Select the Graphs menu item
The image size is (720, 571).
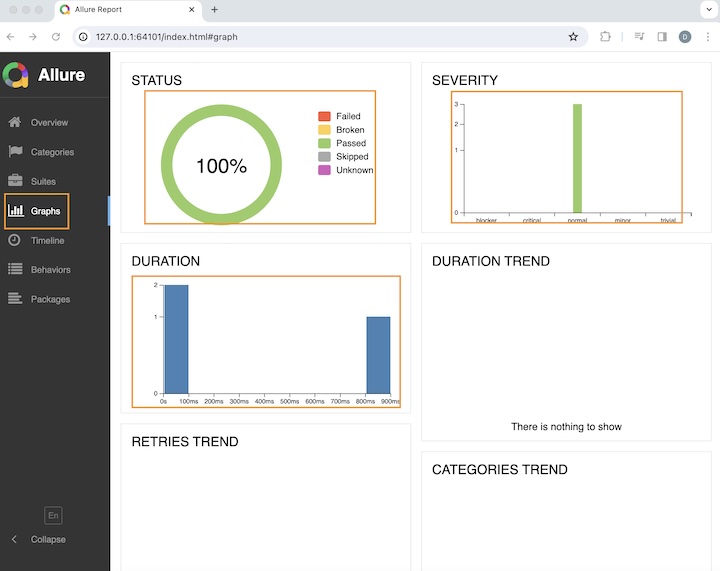click(x=37, y=211)
